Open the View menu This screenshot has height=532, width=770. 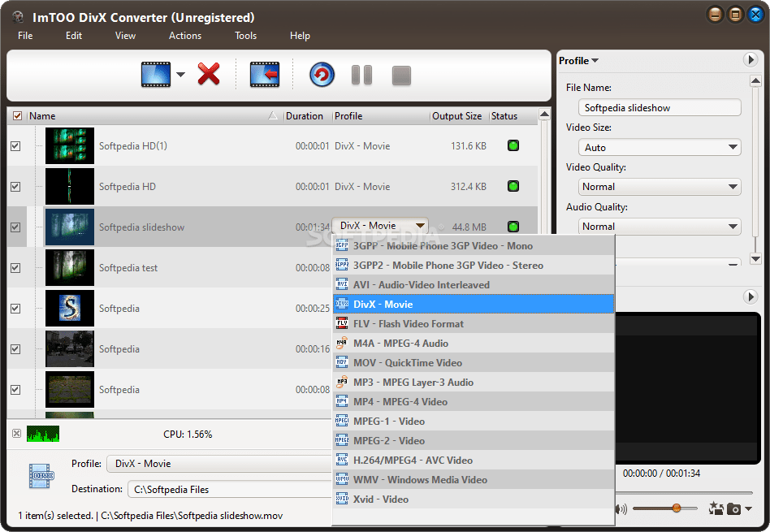coord(125,36)
